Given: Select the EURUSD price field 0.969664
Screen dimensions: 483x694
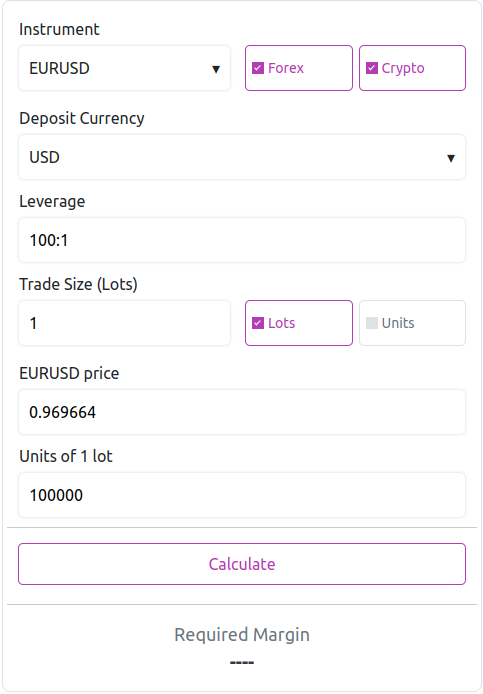Looking at the screenshot, I should [242, 412].
